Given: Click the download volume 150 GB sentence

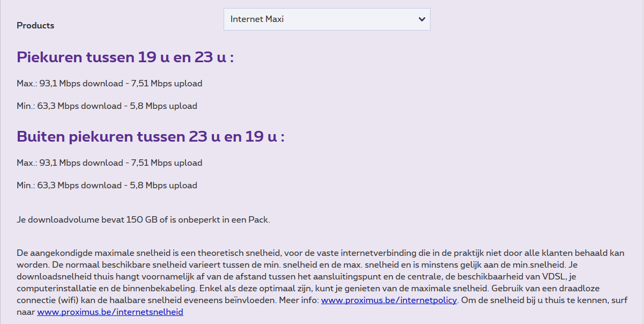Looking at the screenshot, I should (x=143, y=220).
